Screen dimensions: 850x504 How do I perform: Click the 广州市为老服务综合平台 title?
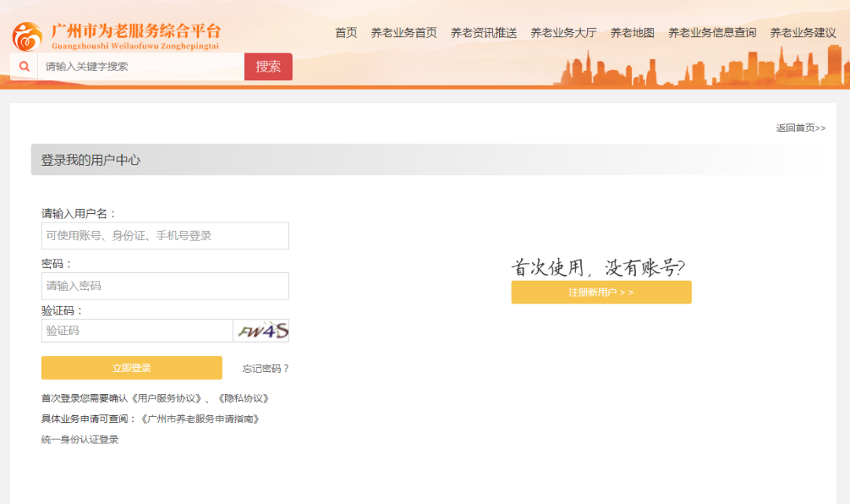[136, 31]
